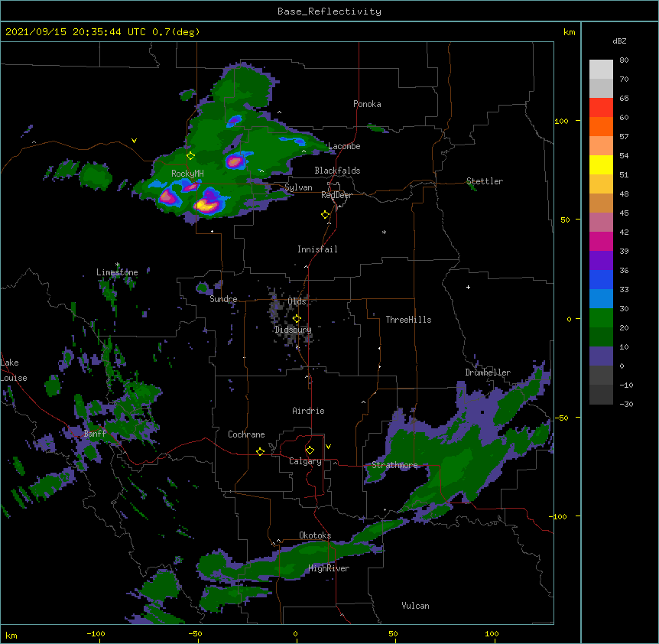Click the Okotoks label
Screen dimensions: 659x644
315,535
